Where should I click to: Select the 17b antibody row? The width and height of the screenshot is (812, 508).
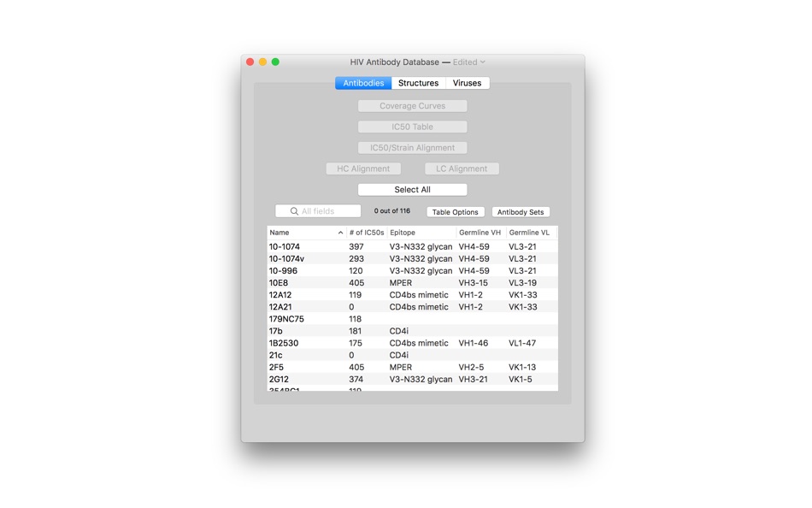412,331
